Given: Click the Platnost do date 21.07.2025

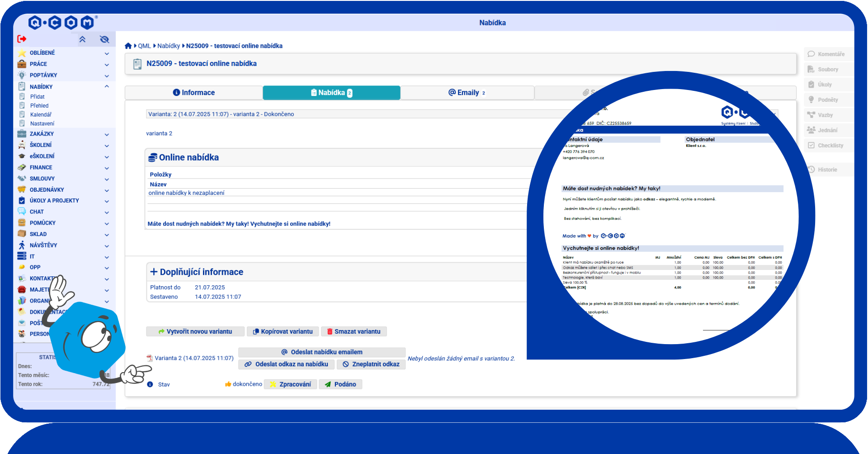Looking at the screenshot, I should point(210,288).
